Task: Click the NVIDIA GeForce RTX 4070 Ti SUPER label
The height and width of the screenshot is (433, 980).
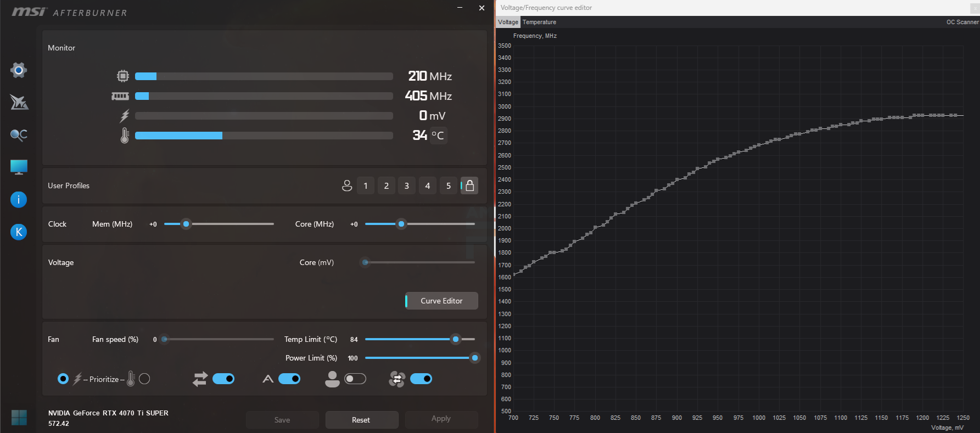Action: coord(108,413)
